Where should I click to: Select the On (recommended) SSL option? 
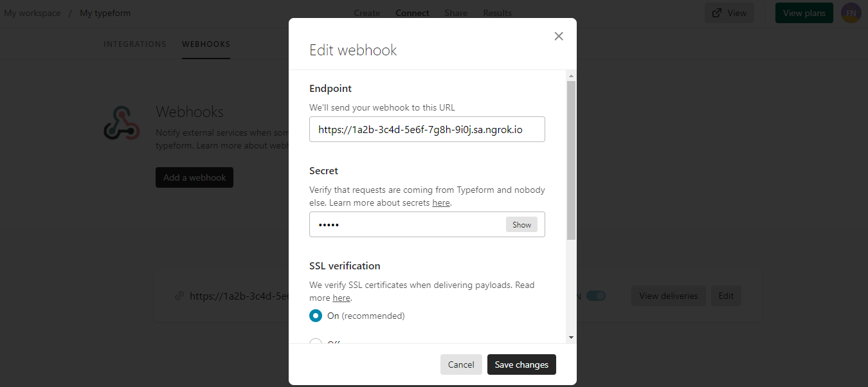(x=316, y=316)
